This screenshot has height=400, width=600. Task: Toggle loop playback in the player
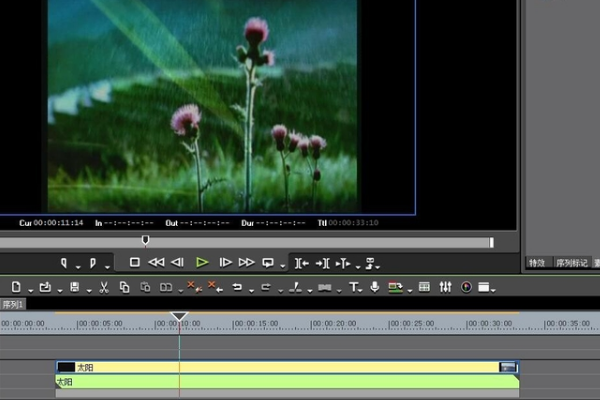pos(268,263)
